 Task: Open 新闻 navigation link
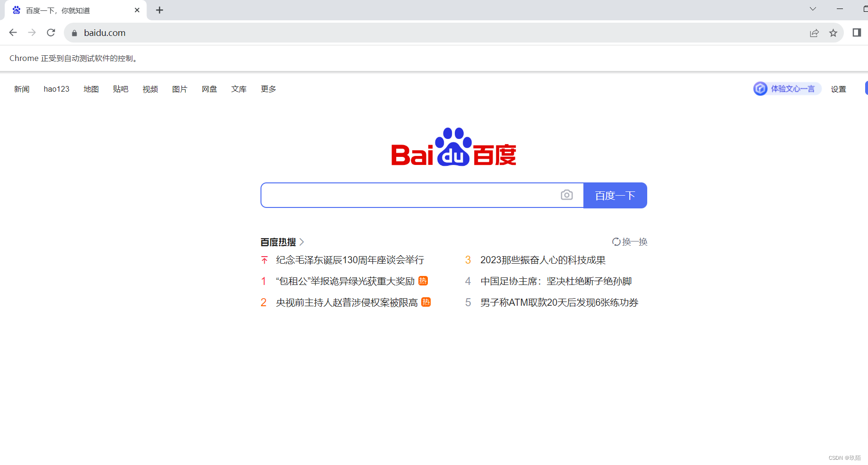coord(22,89)
